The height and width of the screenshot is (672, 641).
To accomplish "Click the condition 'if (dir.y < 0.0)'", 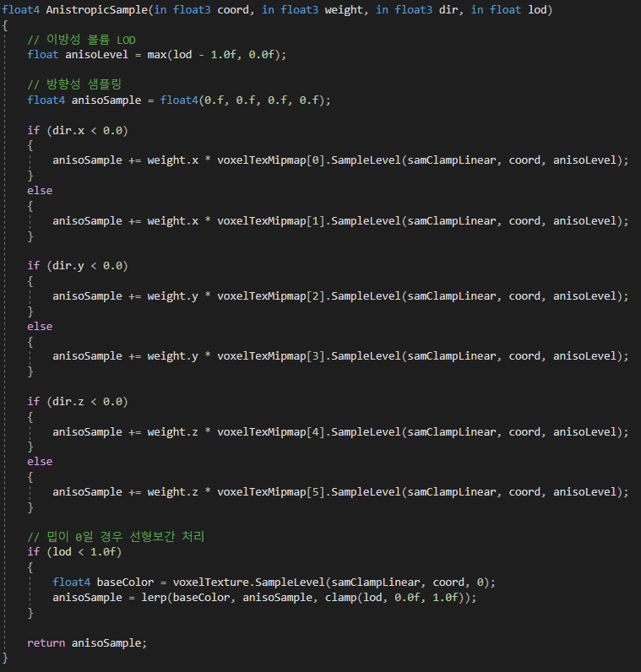I will coord(78,266).
